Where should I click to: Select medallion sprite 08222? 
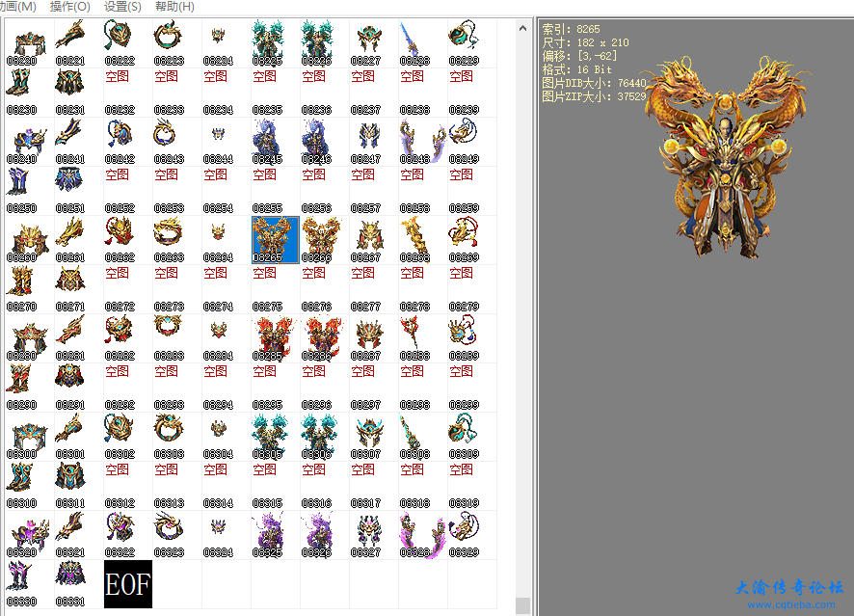(127, 43)
